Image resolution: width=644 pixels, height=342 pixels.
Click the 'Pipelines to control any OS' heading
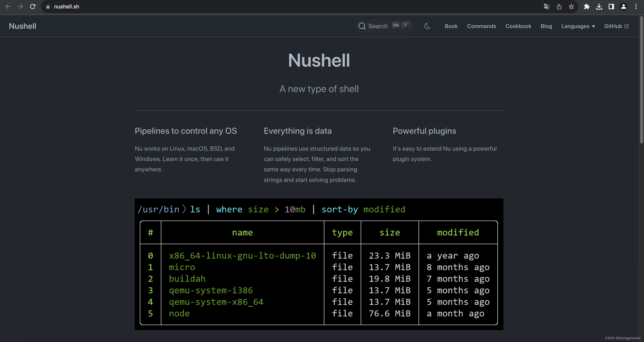pos(185,131)
